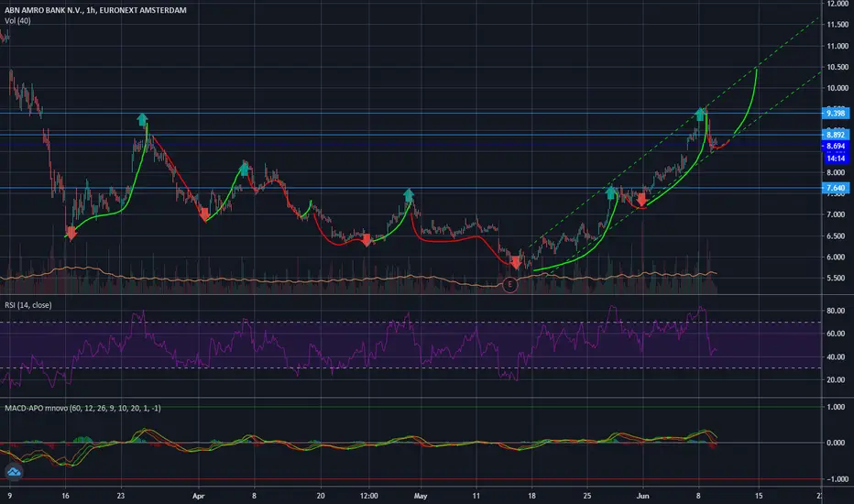854x504 pixels.
Task: Click the circled E earnings marker
Action: 509,284
